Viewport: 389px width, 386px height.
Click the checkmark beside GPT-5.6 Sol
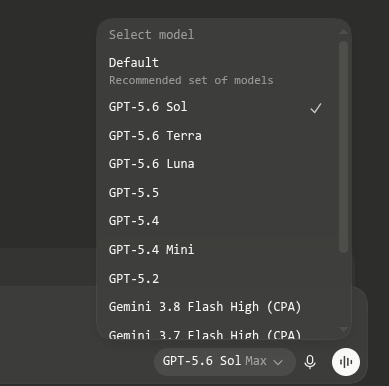point(316,108)
